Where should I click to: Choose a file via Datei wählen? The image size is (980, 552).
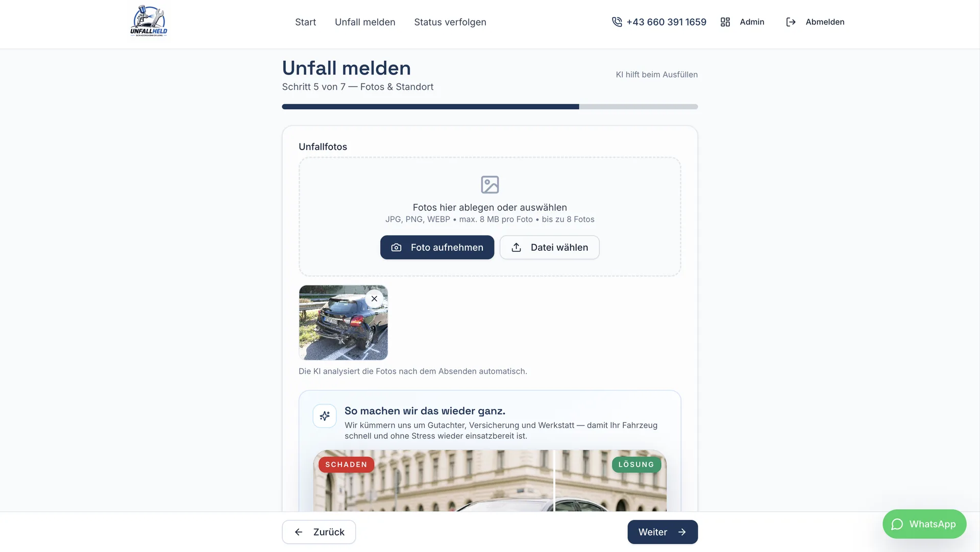point(549,247)
